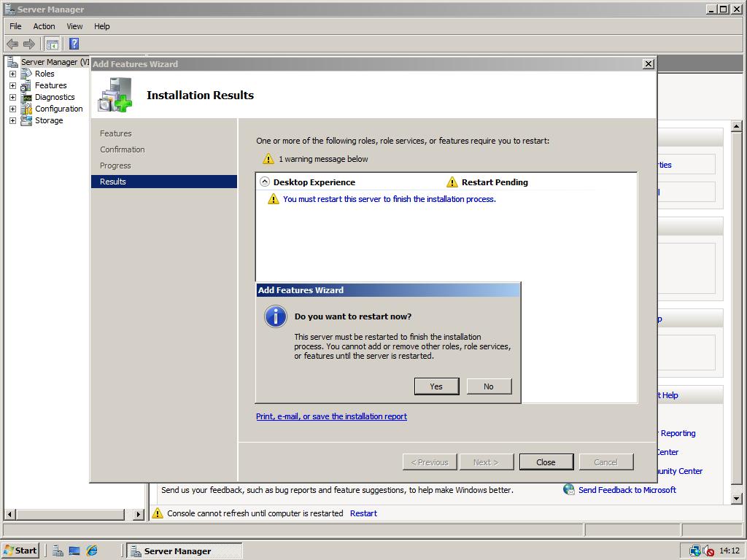Click the warning icon beside '1 warning message below'
Screen dimensions: 747x560
click(268, 159)
